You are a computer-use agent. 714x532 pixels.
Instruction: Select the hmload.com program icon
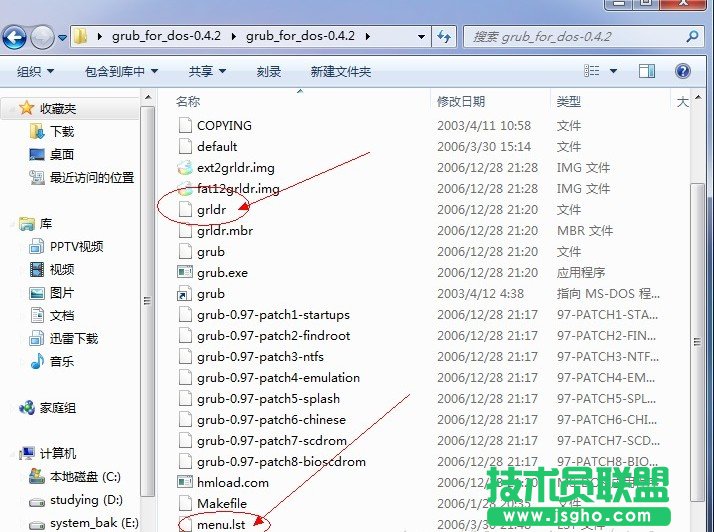[x=185, y=482]
